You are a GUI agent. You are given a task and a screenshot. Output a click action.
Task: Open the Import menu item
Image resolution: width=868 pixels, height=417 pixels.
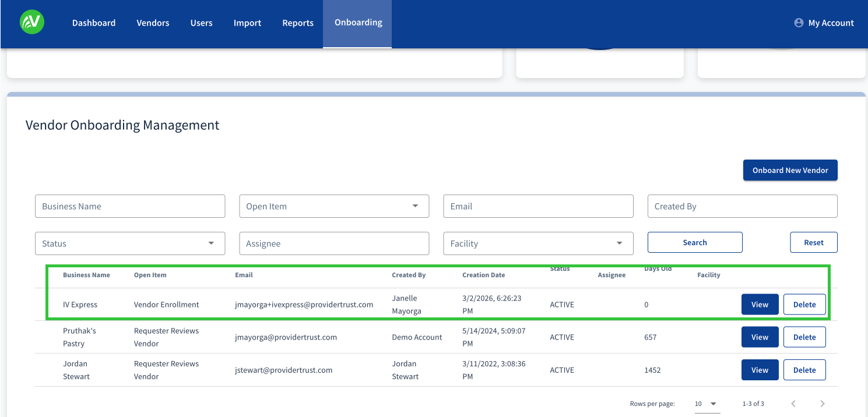(x=247, y=23)
